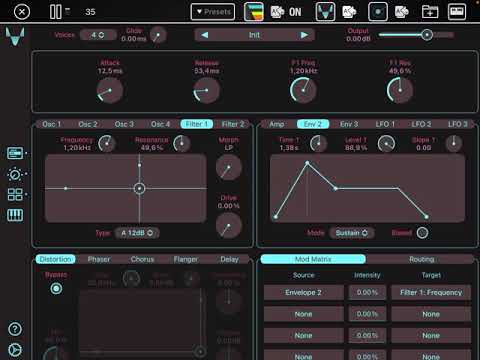Click the filter XY pad center handle
The width and height of the screenshot is (480, 360).
click(139, 189)
